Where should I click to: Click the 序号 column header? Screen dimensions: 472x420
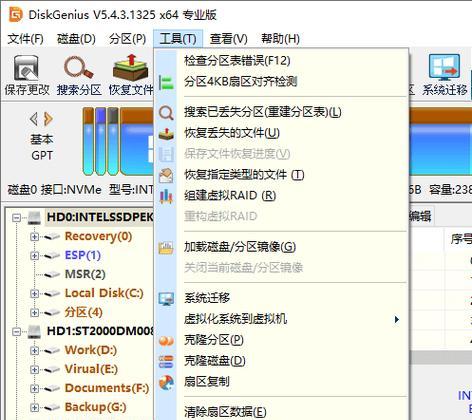point(461,239)
